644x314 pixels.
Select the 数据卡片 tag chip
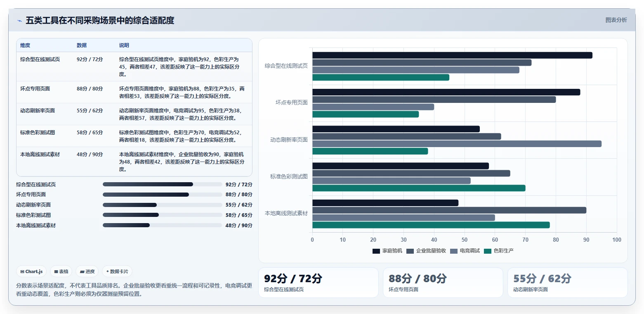(117, 271)
